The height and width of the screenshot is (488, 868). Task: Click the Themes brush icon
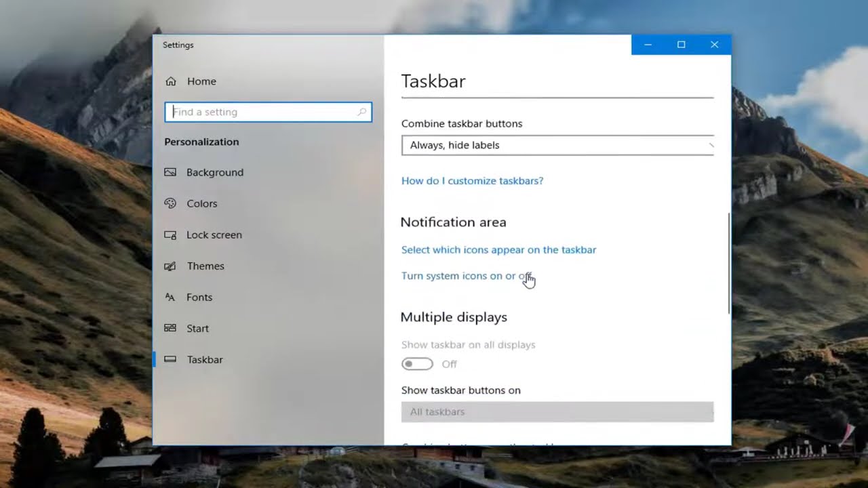[x=170, y=266]
